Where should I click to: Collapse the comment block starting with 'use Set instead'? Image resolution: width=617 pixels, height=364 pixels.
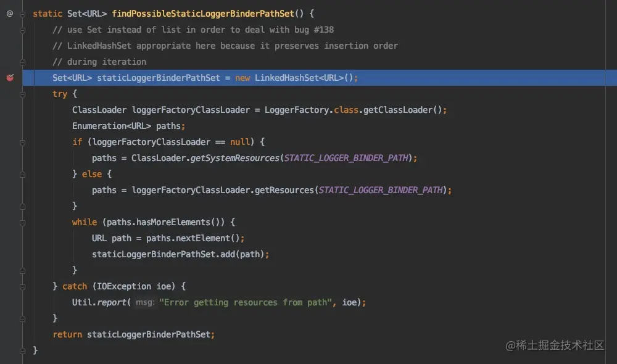(x=22, y=30)
